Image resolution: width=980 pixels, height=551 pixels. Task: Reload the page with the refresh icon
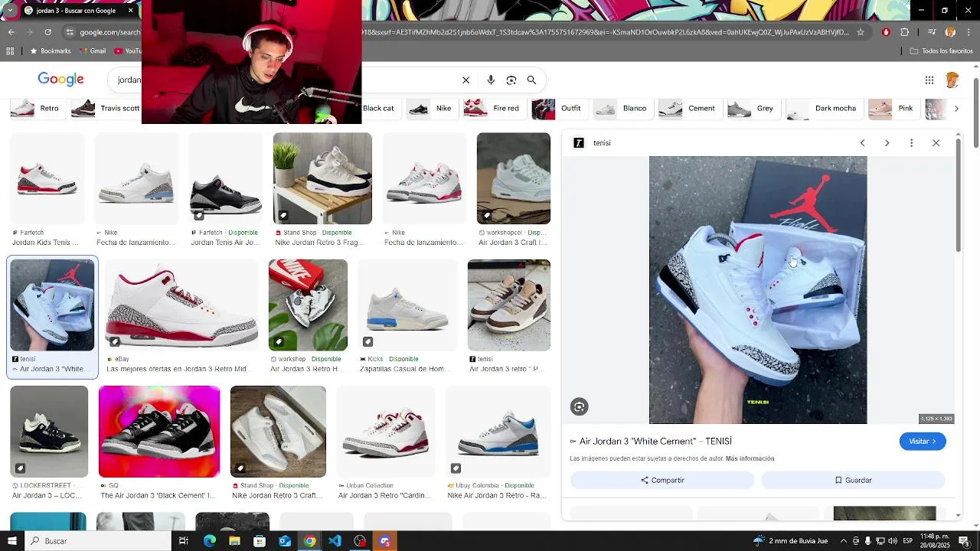[x=47, y=32]
